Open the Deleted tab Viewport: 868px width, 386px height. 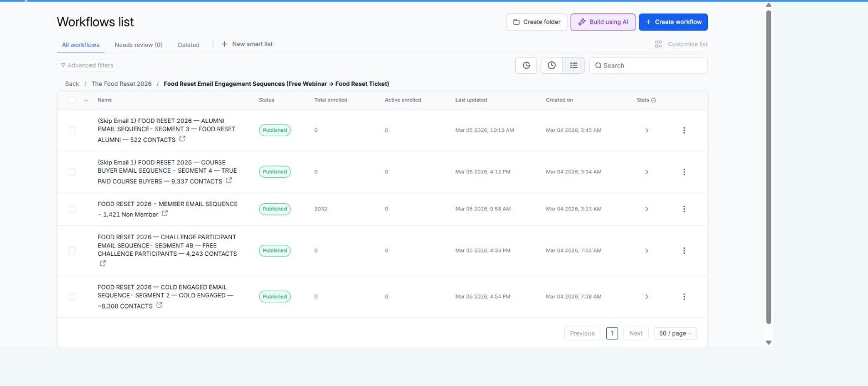click(x=188, y=45)
